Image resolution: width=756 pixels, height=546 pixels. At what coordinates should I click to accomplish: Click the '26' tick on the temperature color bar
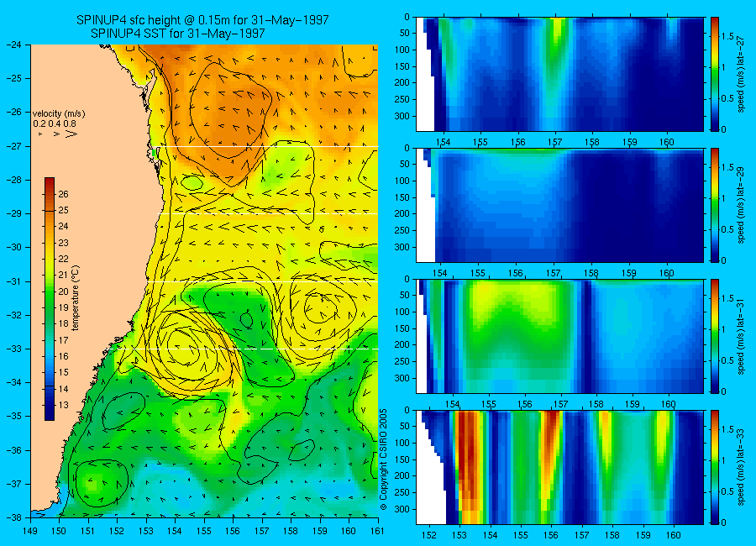pos(63,194)
